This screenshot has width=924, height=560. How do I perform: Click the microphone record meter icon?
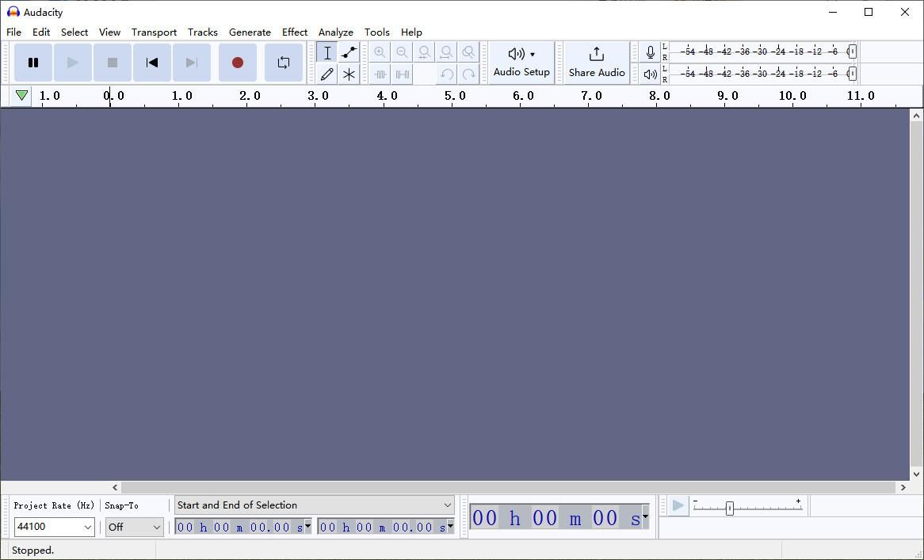[650, 52]
